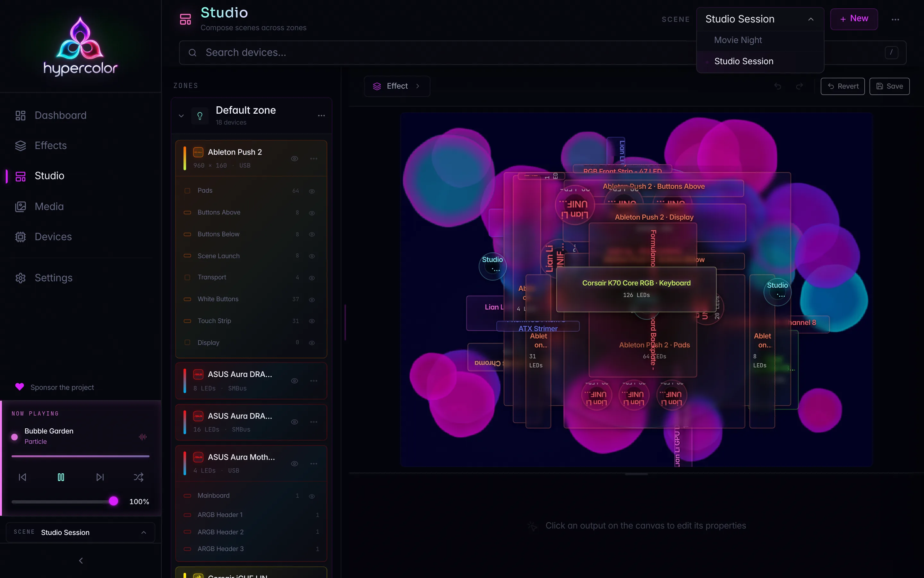Toggle visibility of 16 LEDs ASUS Aura DRAM

(x=295, y=422)
